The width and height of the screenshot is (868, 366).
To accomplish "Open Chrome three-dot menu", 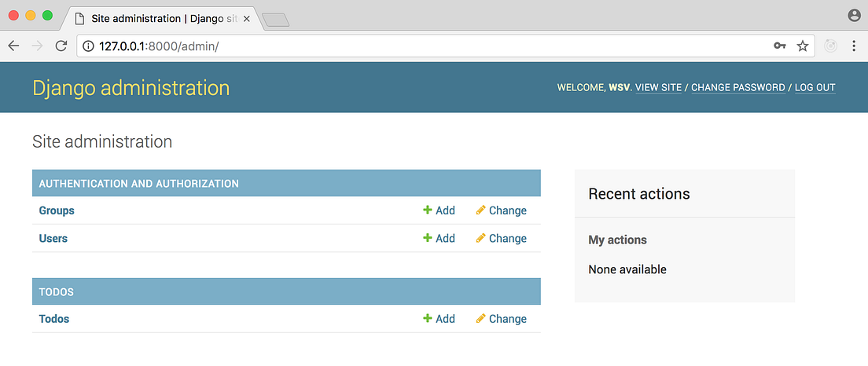I will click(x=854, y=46).
